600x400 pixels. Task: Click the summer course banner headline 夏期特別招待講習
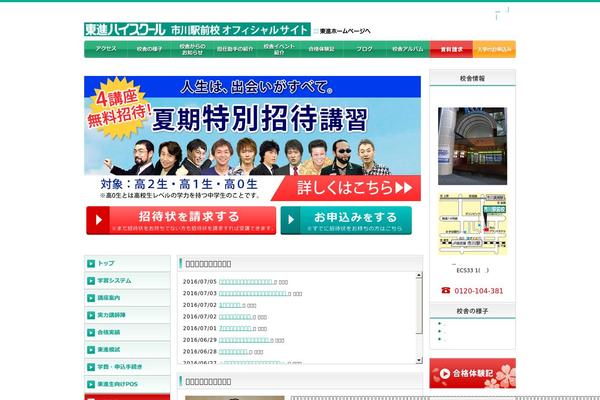click(259, 119)
